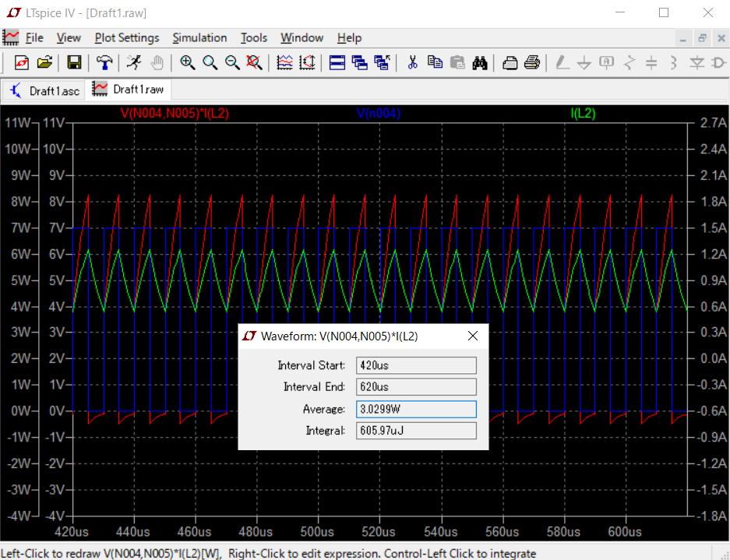
Task: Open the File menu
Action: pos(34,37)
